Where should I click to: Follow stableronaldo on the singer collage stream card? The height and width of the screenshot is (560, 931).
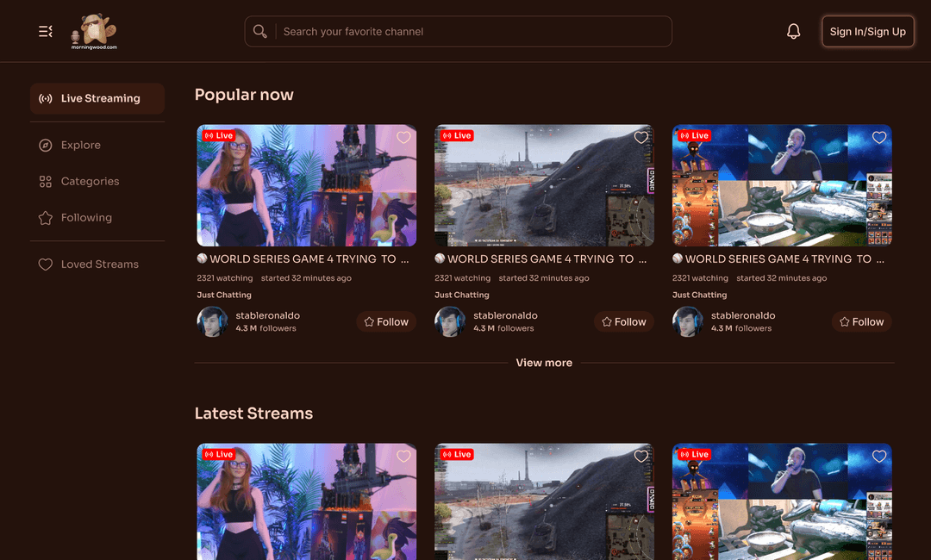click(861, 321)
